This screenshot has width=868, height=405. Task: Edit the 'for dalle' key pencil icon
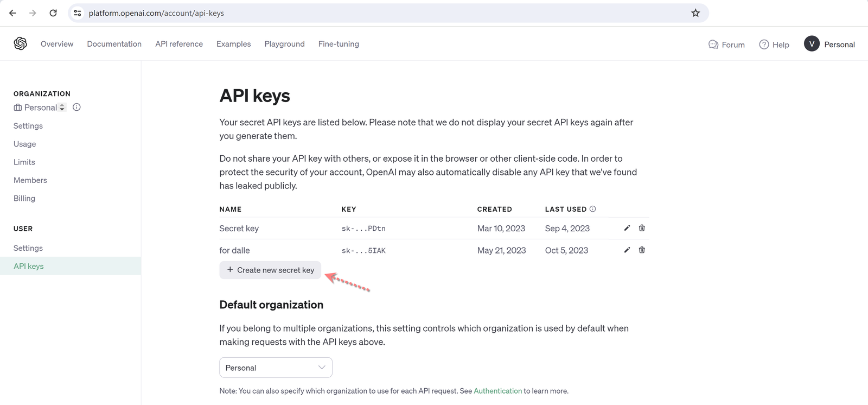(627, 250)
